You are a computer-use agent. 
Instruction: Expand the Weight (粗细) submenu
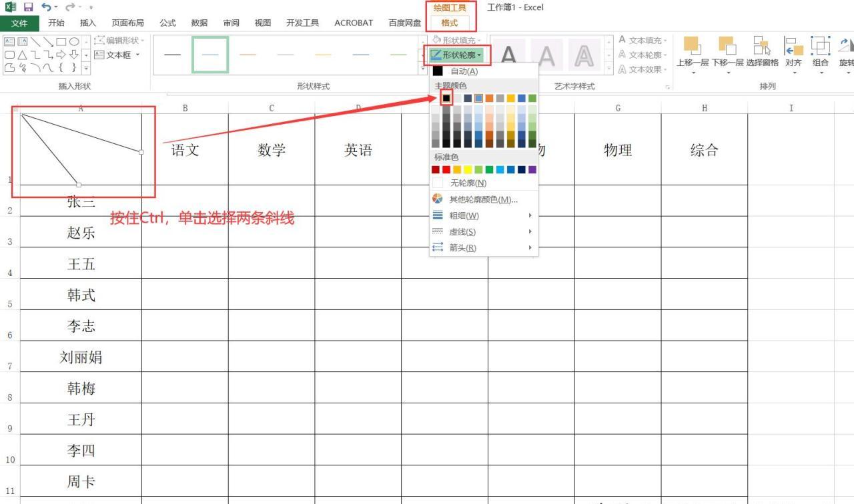484,215
